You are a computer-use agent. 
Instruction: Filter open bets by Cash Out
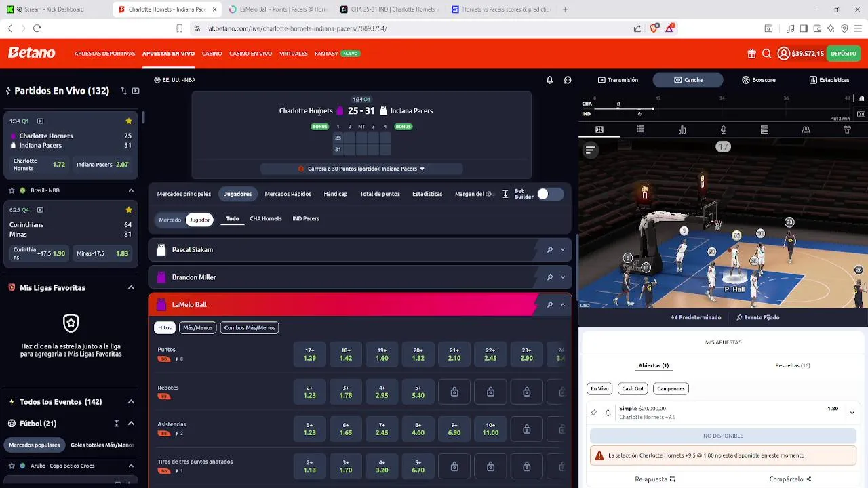tap(633, 388)
